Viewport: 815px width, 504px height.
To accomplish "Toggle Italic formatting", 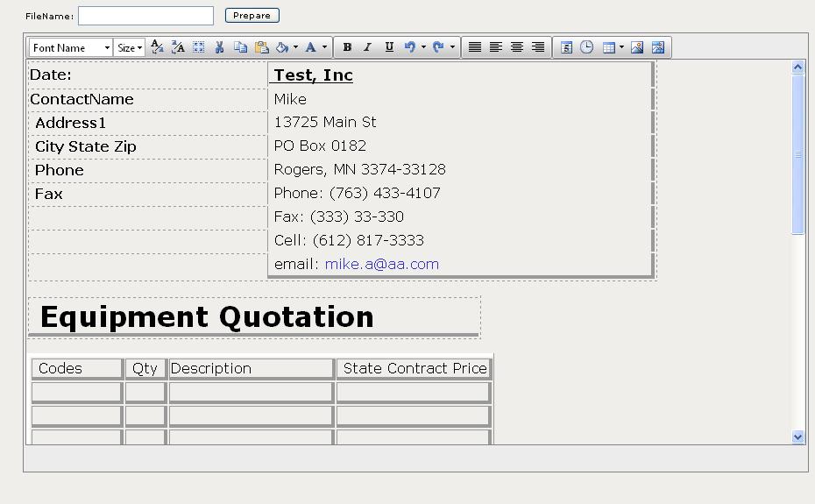I will coord(367,47).
